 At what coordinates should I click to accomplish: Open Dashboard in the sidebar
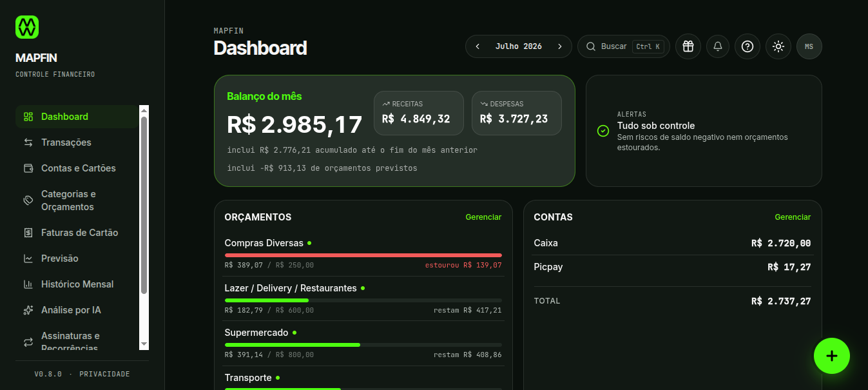77,117
